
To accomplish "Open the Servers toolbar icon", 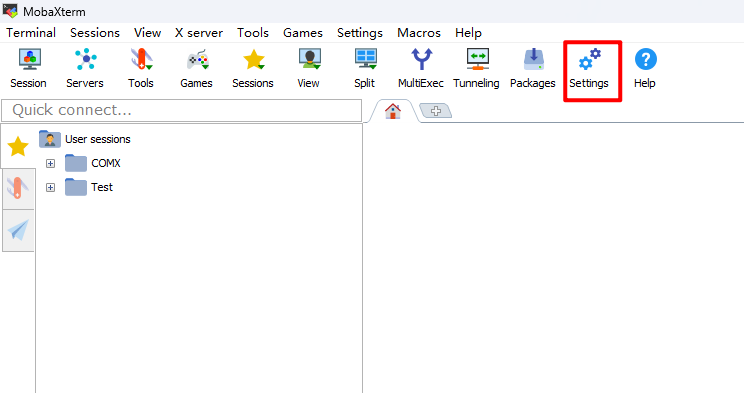I will [85, 69].
